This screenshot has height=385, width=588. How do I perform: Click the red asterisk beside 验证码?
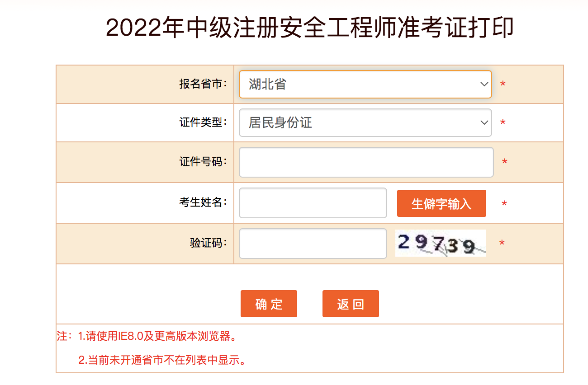click(x=503, y=243)
